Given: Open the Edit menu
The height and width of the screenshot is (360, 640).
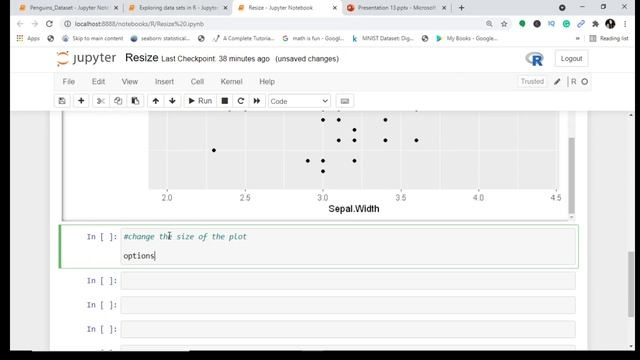Looking at the screenshot, I should coord(98,82).
